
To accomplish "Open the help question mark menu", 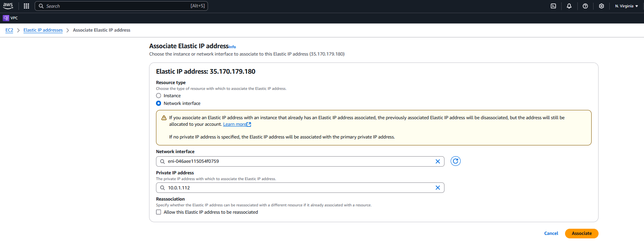I will [585, 6].
